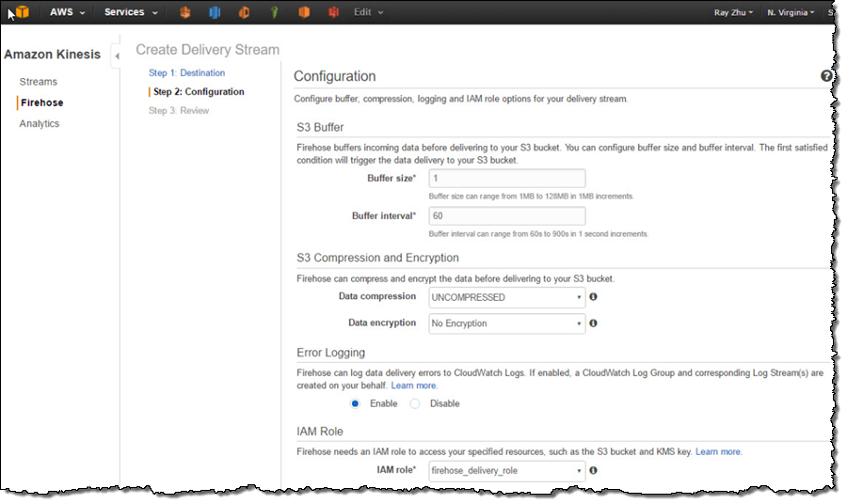Screen dimensions: 847x504
Task: Click the Buffer size input field
Action: pos(506,179)
